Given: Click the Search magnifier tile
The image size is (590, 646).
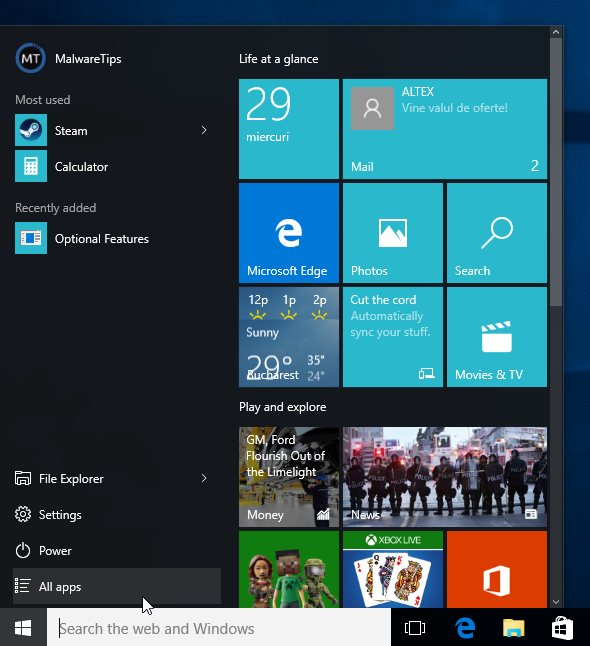Looking at the screenshot, I should coord(497,233).
